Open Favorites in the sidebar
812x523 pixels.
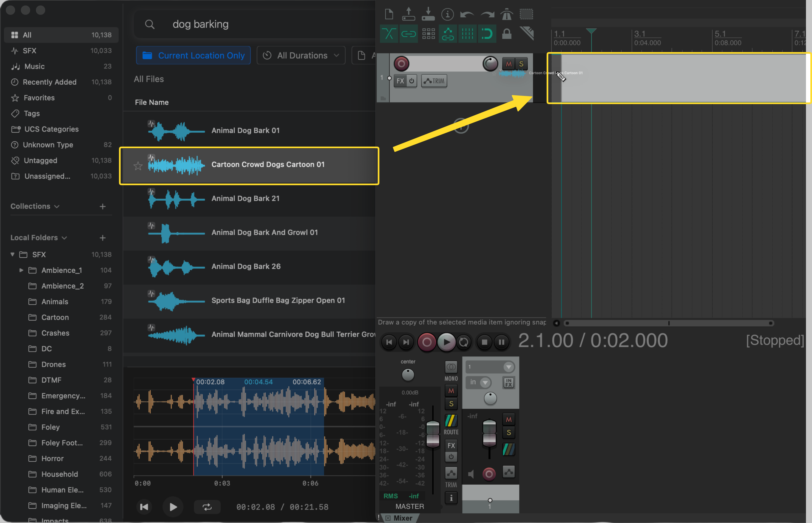61,98
